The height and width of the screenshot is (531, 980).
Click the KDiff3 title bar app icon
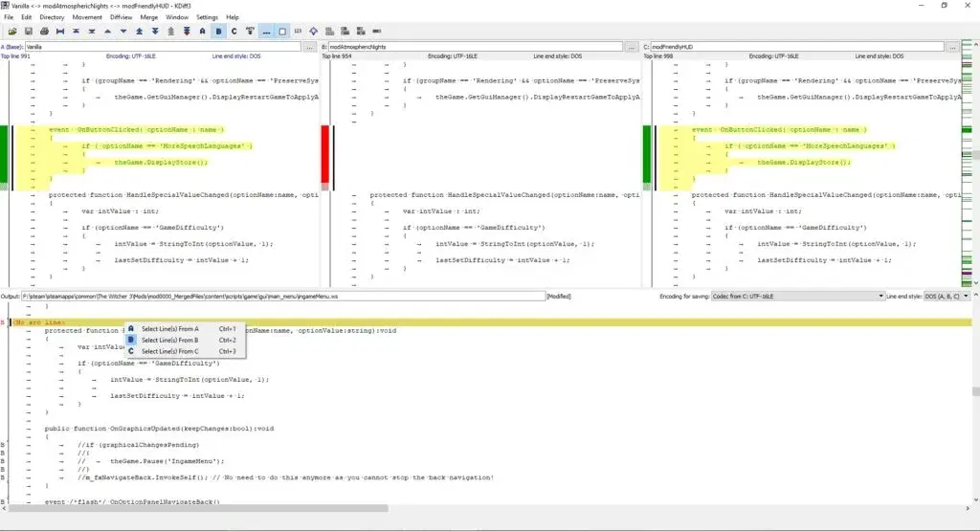(x=5, y=6)
